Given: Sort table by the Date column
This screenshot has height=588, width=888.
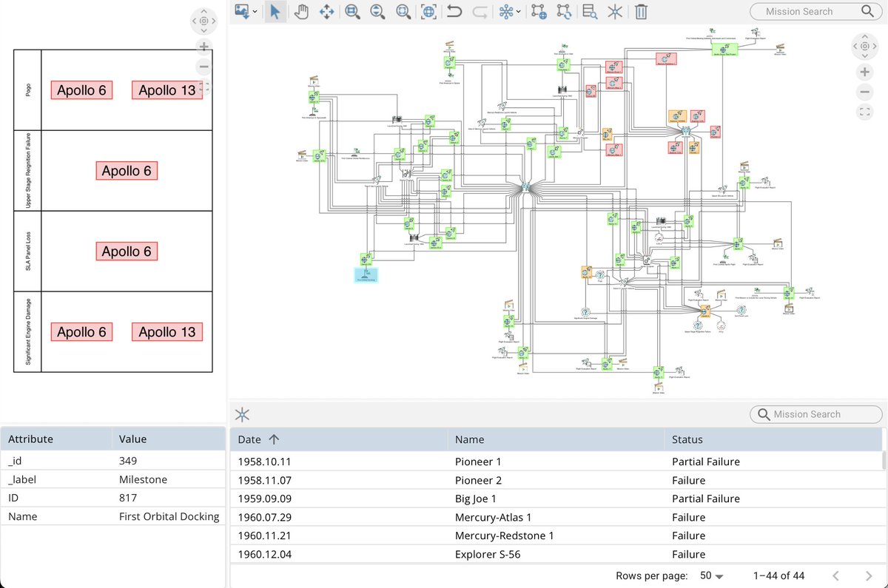Looking at the screenshot, I should (338, 439).
